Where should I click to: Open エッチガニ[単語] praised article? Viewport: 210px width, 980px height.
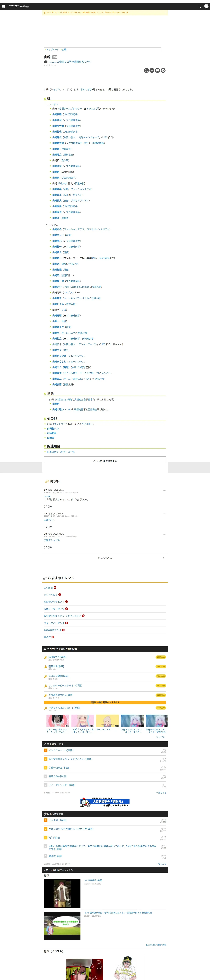[x=58, y=820]
